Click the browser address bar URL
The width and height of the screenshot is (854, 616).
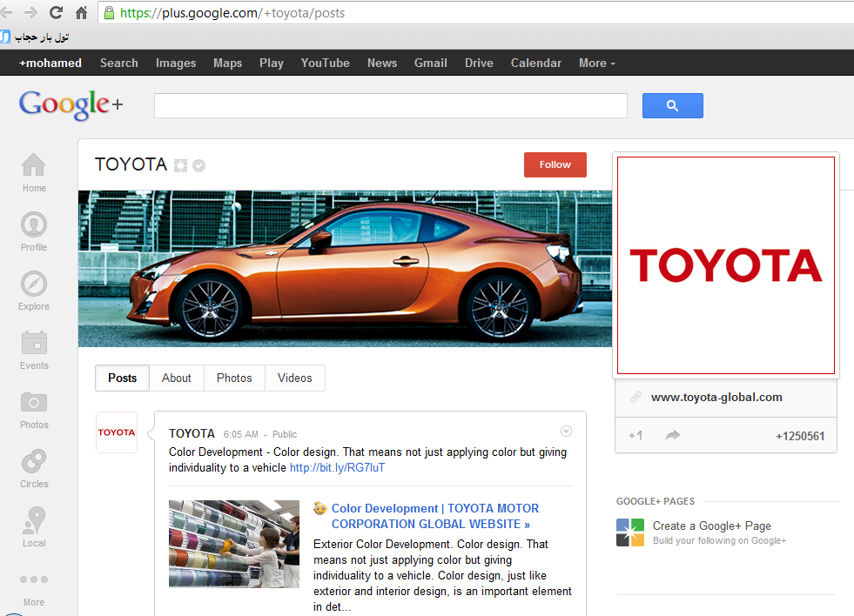coord(232,13)
